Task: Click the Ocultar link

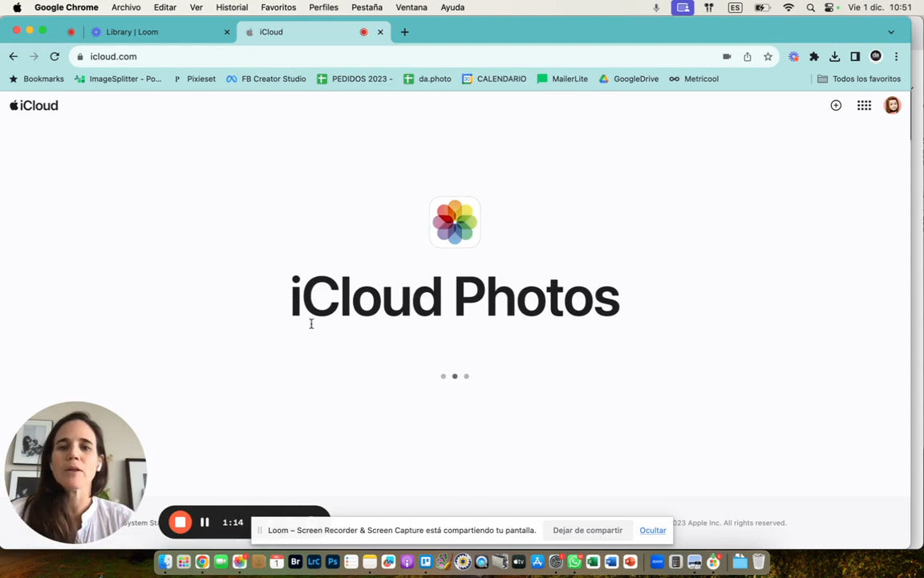Action: click(x=653, y=530)
